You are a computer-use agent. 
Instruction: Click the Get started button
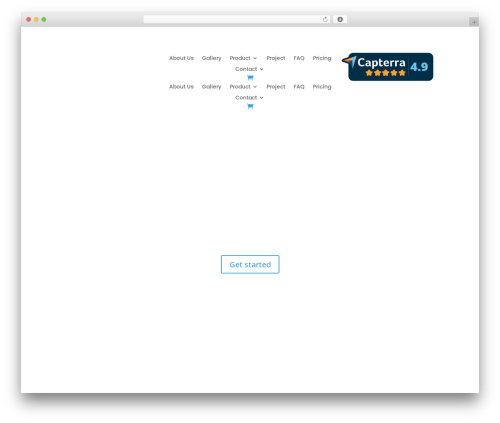250,264
